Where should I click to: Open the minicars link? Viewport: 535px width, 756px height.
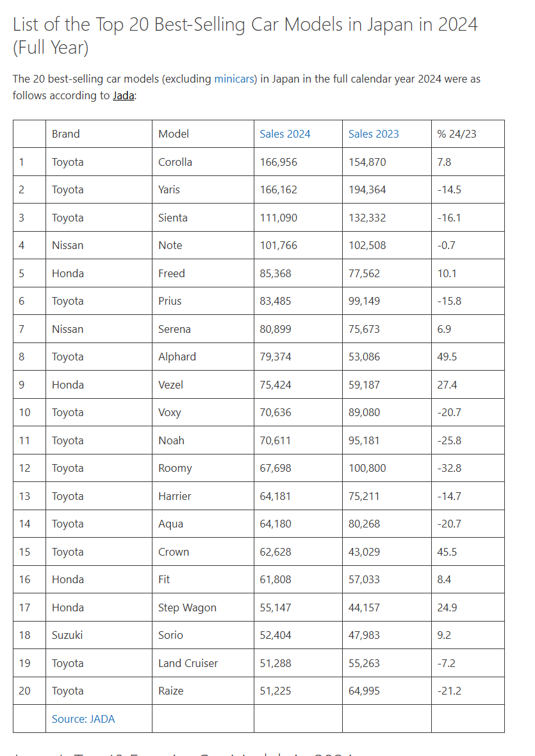[234, 79]
